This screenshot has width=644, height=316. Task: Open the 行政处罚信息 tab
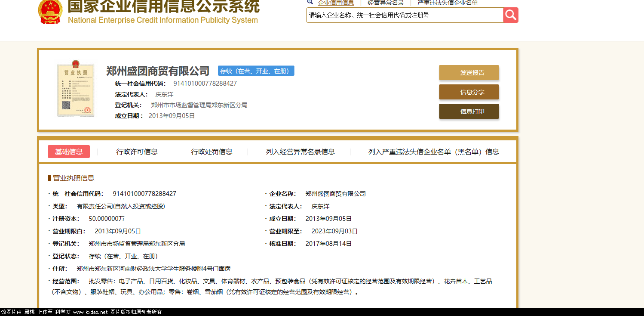pos(212,152)
